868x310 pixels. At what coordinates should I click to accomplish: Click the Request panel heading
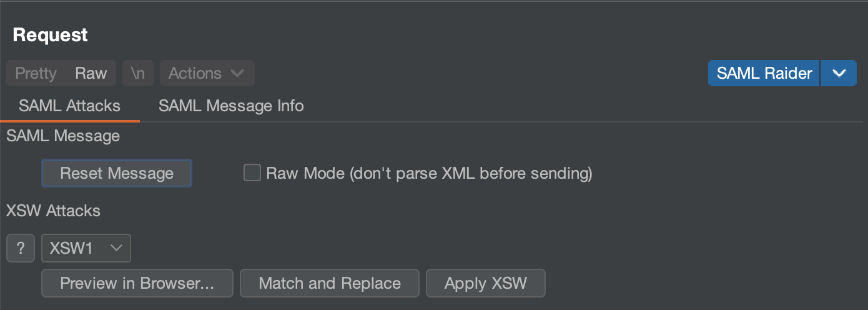(x=51, y=35)
